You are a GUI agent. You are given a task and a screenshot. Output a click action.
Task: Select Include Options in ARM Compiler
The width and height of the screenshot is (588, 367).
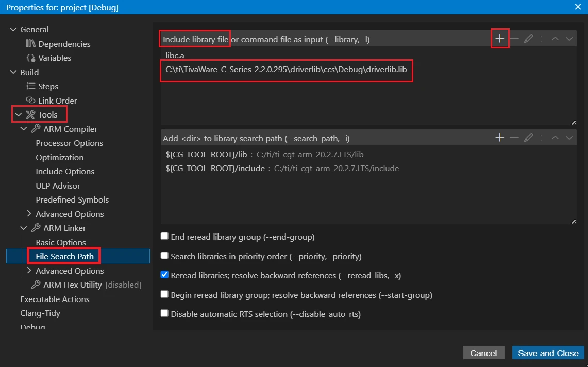click(65, 172)
